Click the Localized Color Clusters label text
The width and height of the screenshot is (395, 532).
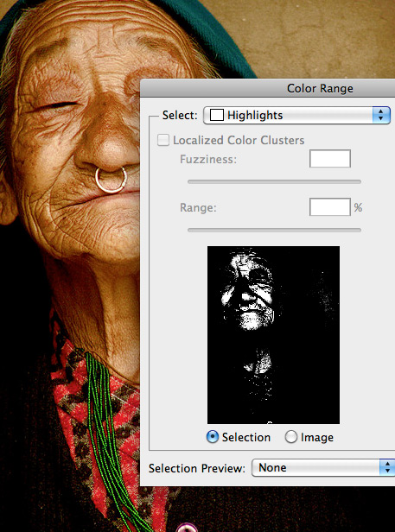[x=239, y=140]
